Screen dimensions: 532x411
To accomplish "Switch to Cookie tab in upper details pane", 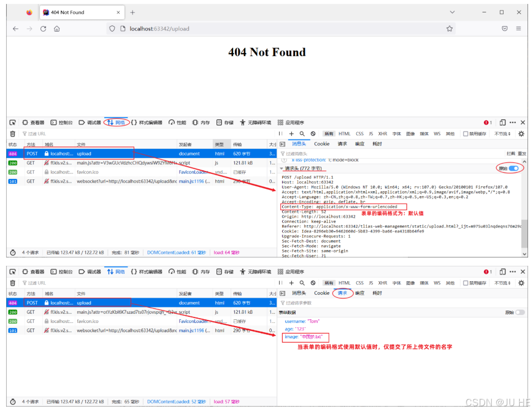I will [x=322, y=144].
